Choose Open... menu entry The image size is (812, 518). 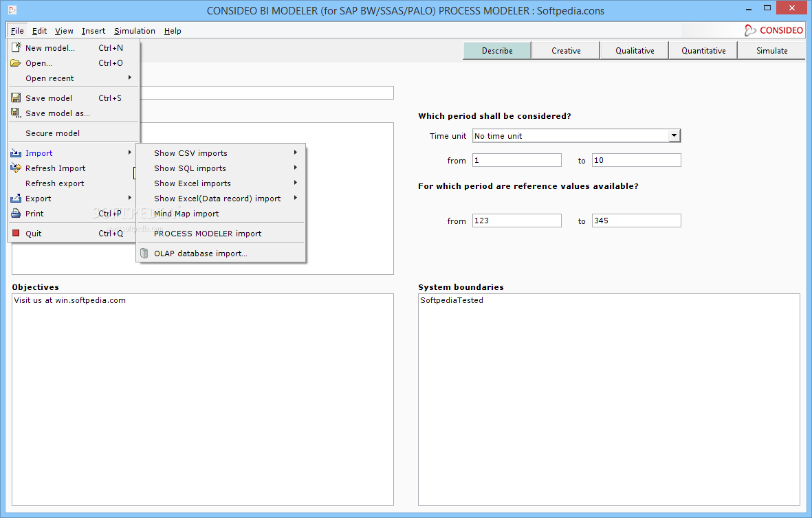pyautogui.click(x=74, y=63)
